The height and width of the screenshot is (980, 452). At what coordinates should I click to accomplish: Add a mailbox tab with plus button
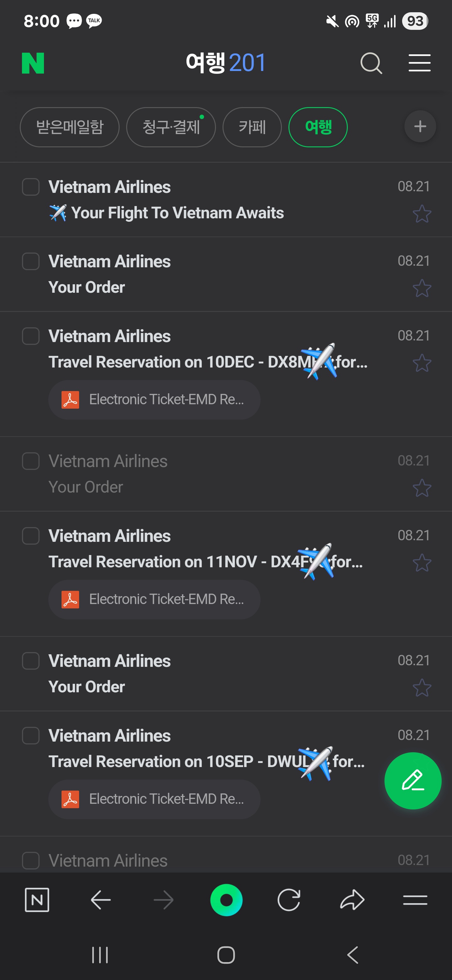tap(420, 126)
